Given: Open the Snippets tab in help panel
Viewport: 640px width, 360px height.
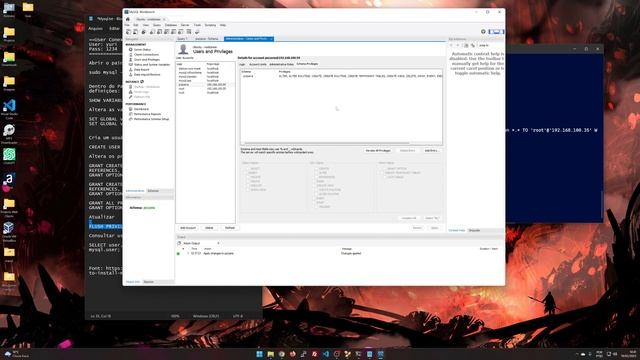Looking at the screenshot, I should pyautogui.click(x=474, y=230).
